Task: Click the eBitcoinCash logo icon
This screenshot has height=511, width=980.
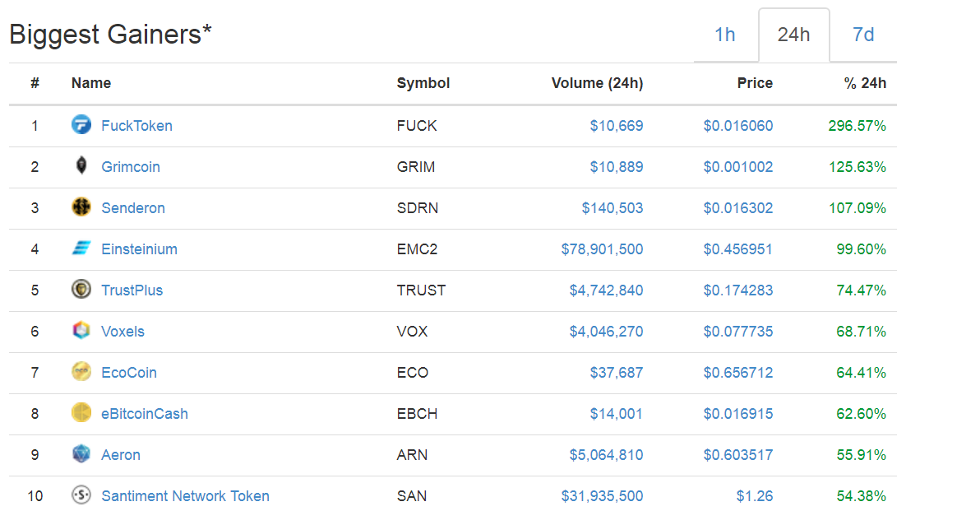Action: click(x=81, y=413)
